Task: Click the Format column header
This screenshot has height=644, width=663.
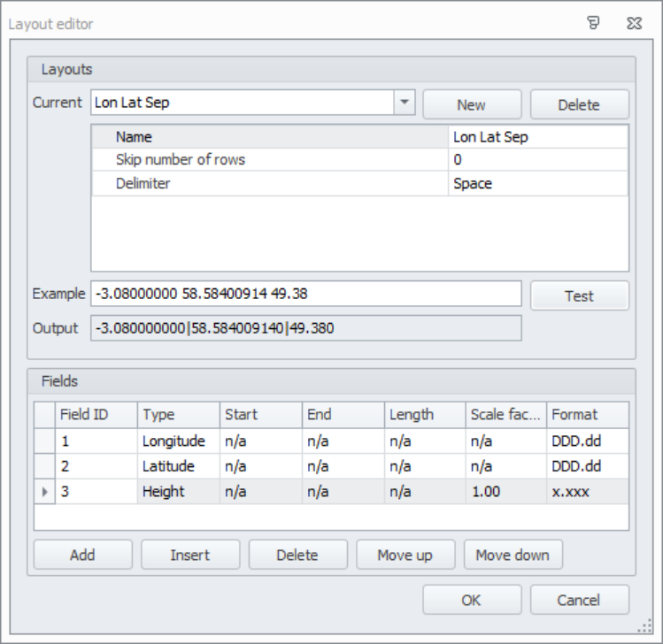Action: click(587, 414)
